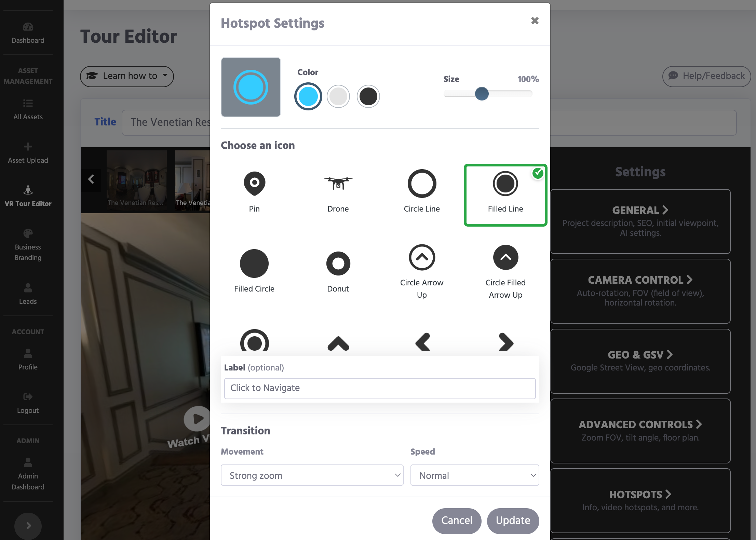Open Help/Feedback
The width and height of the screenshot is (756, 540).
click(x=706, y=76)
